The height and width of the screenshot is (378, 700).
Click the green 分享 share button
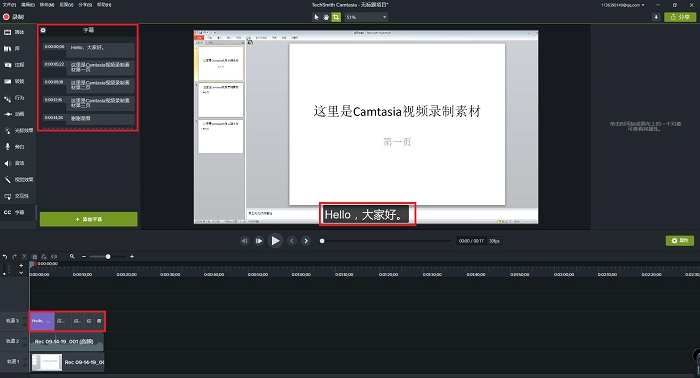(x=680, y=17)
